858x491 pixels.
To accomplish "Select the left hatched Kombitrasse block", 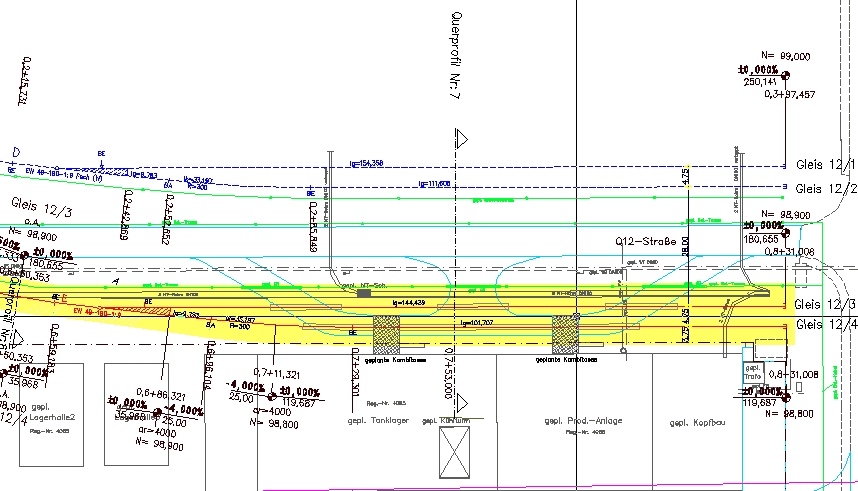I will (x=386, y=334).
